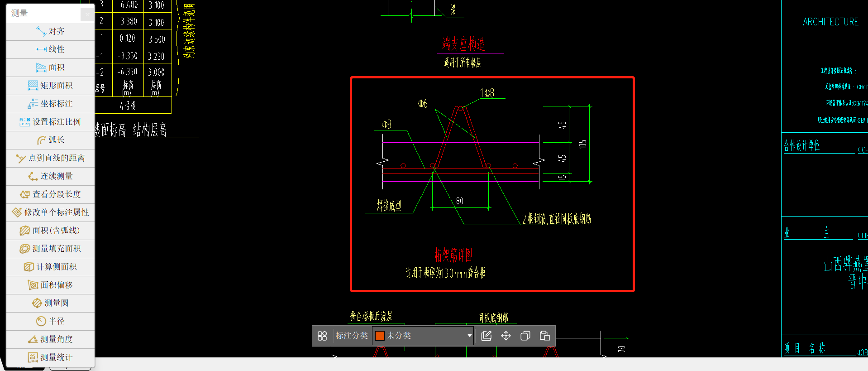Click the 同板底钢筋 label near the bottom
The width and height of the screenshot is (868, 371).
click(x=493, y=318)
